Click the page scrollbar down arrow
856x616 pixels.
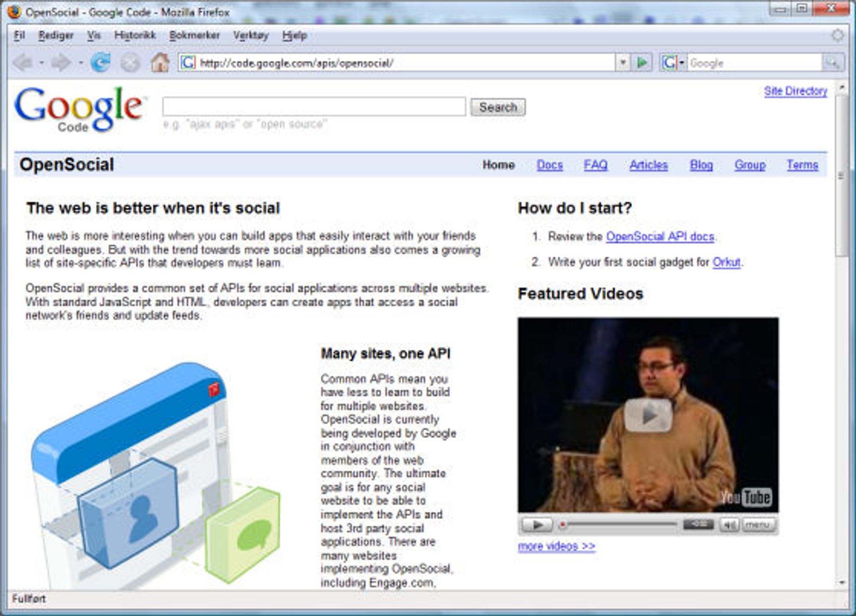[x=842, y=583]
